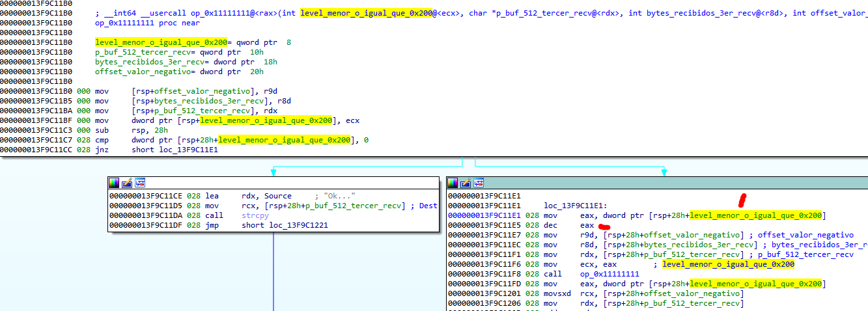Screen dimensions: 868x311
Task: Click p_buf_512_tercer_recv qword ptr 10h definition
Action: [x=178, y=52]
